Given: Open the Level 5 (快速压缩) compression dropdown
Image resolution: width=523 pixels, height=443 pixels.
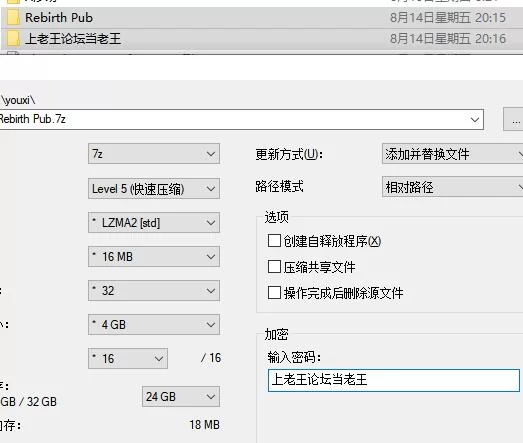Looking at the screenshot, I should coord(154,188).
